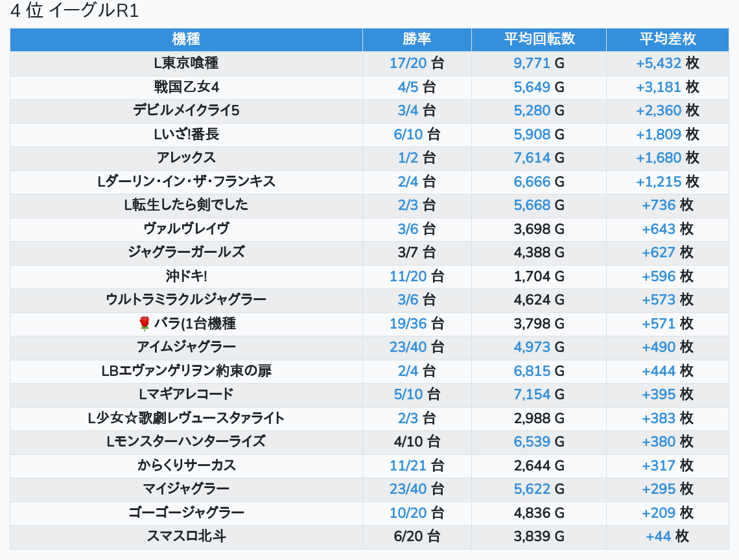Sort by the 機種 column header
739x560 pixels.
186,39
